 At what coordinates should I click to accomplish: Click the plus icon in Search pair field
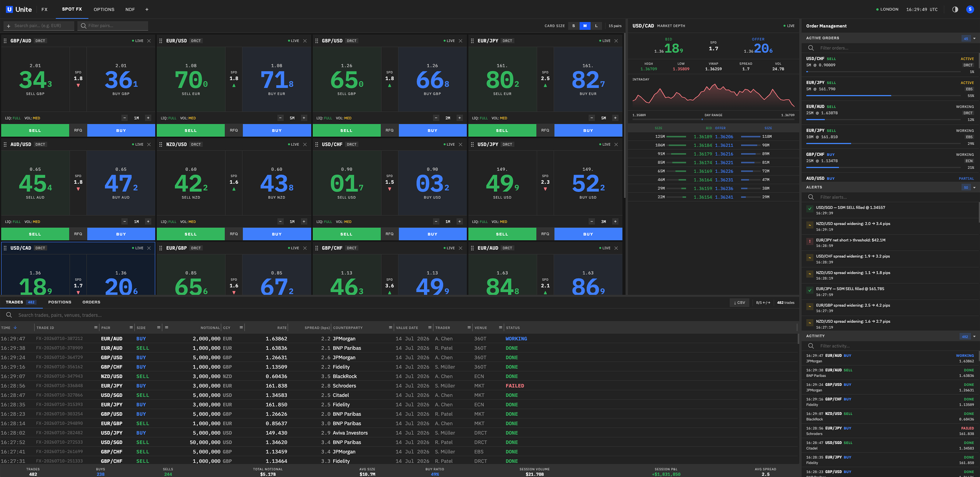9,26
